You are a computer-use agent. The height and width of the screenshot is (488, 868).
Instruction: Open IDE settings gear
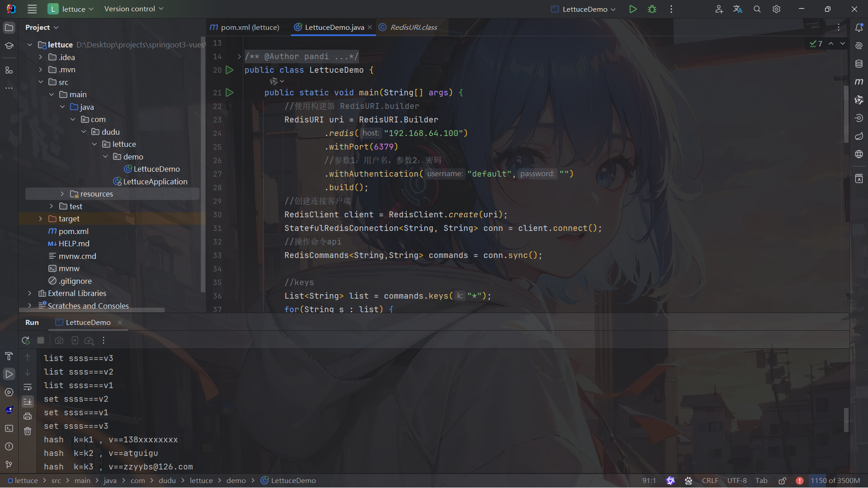click(776, 9)
